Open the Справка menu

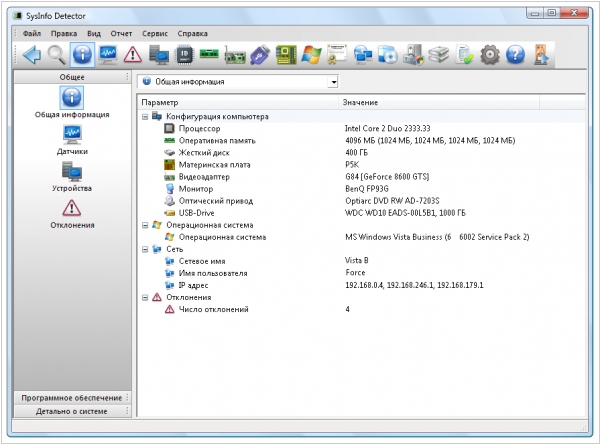point(192,33)
